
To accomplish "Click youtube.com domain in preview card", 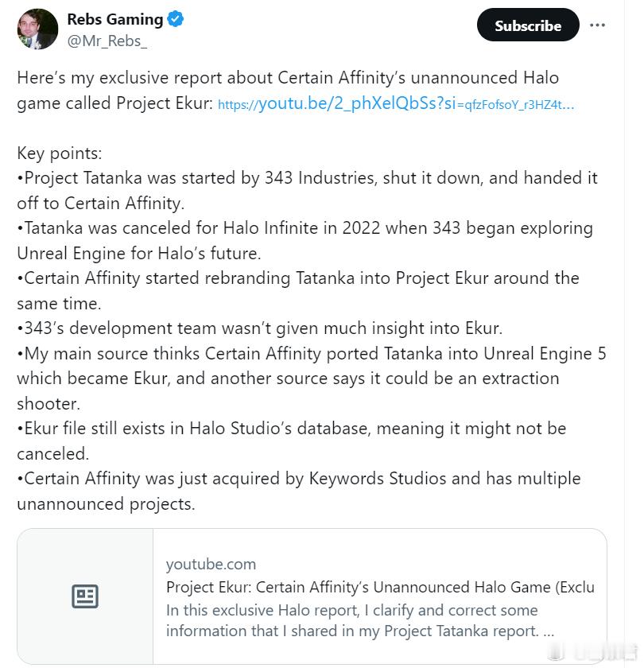I will (211, 564).
